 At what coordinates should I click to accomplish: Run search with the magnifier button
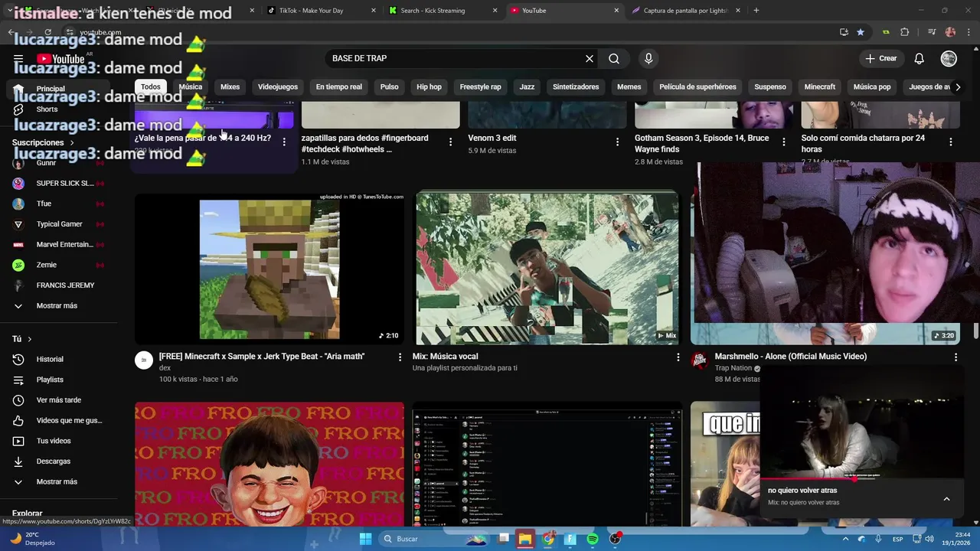tap(614, 59)
